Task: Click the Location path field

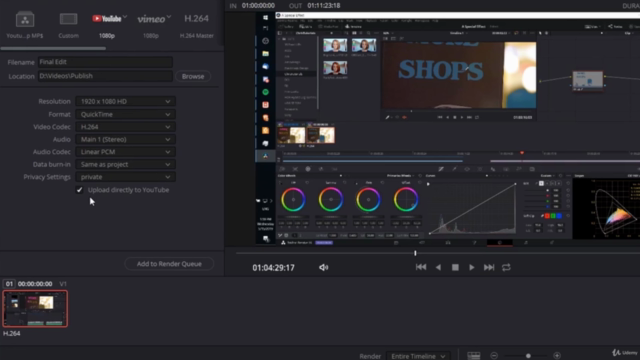Action: coord(105,76)
